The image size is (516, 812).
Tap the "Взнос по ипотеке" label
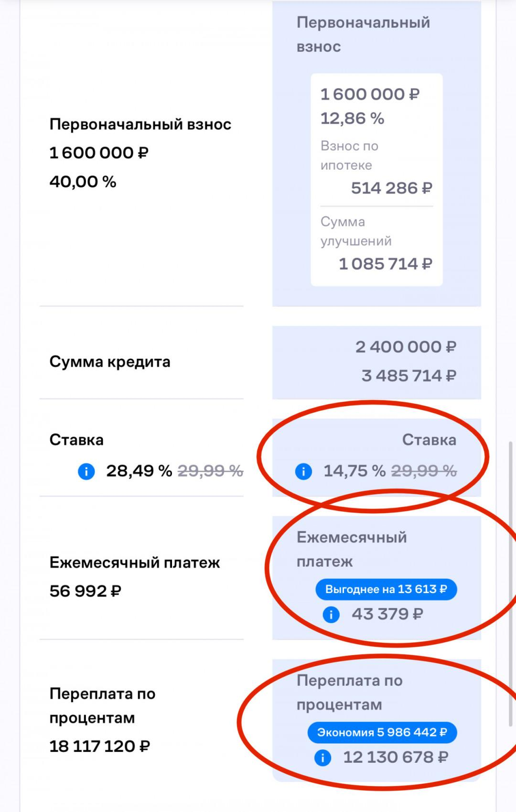pos(349,155)
